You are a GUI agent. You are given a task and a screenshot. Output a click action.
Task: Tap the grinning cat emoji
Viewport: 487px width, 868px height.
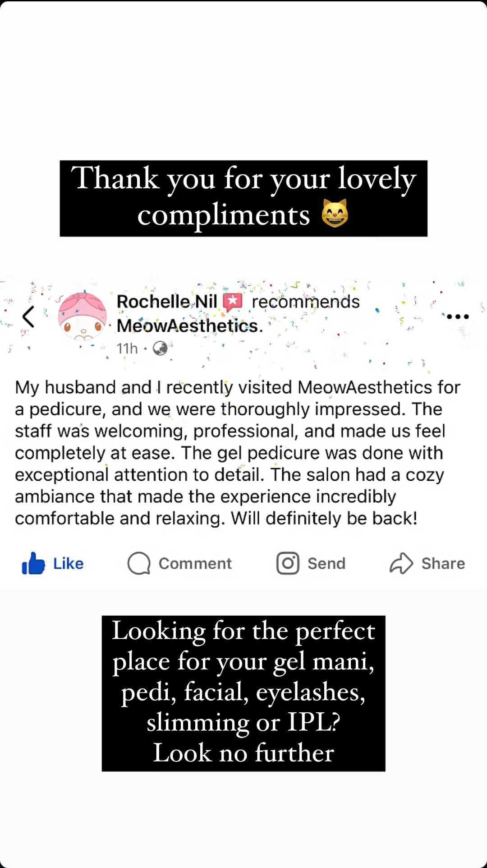click(x=335, y=213)
